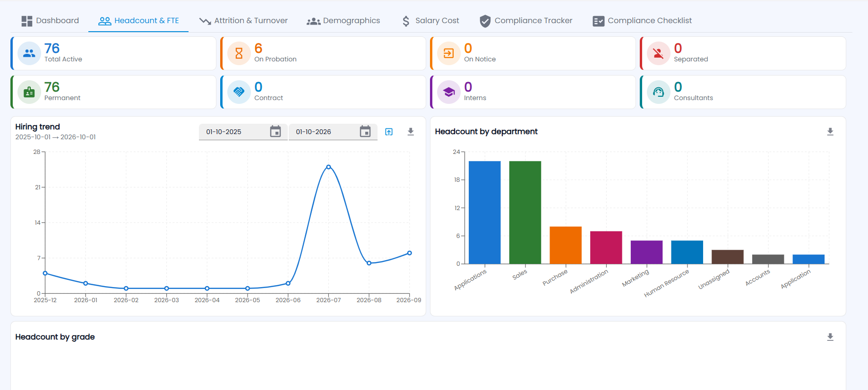The image size is (868, 390).
Task: Click the Interns graduation cap icon
Action: (x=449, y=92)
